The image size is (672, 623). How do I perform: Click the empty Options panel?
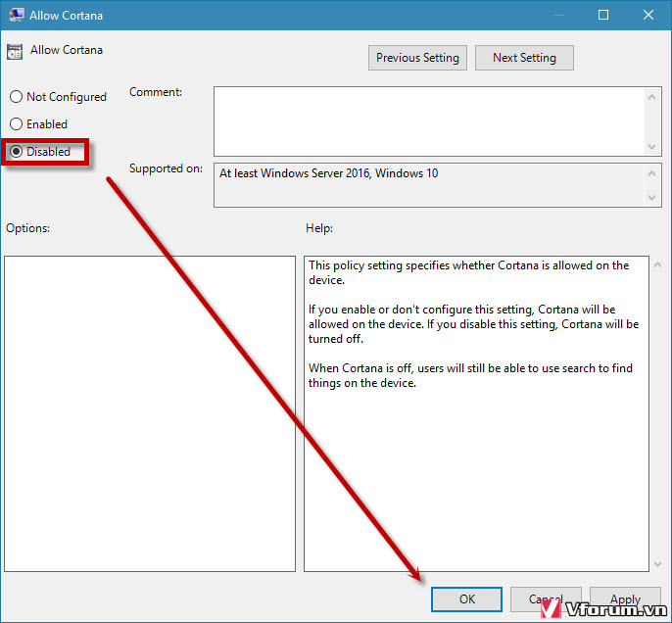[150, 413]
